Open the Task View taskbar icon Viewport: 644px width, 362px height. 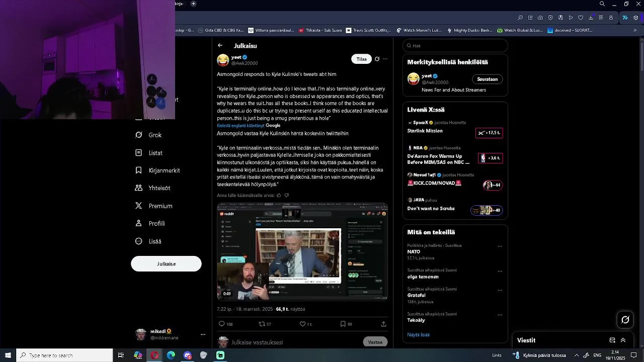coord(121,355)
